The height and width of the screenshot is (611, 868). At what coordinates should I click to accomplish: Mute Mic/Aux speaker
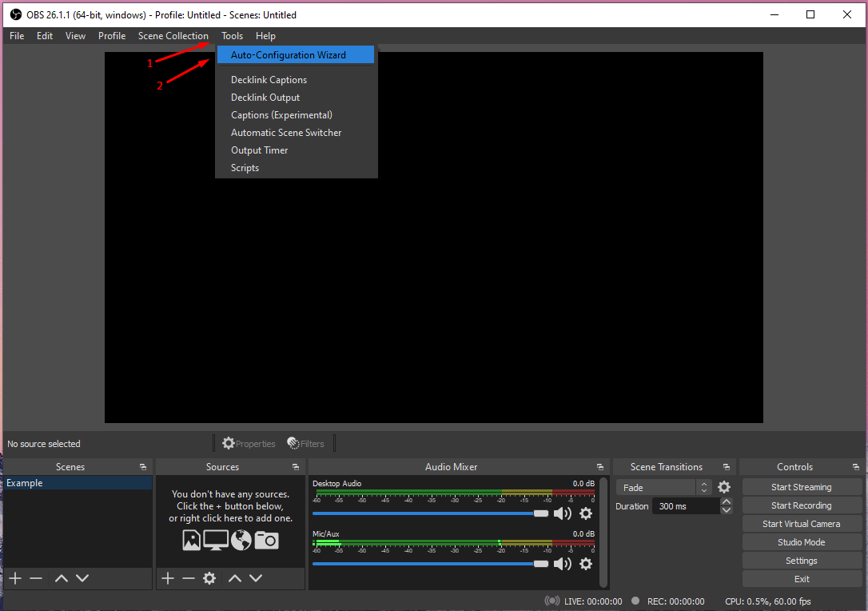tap(563, 564)
